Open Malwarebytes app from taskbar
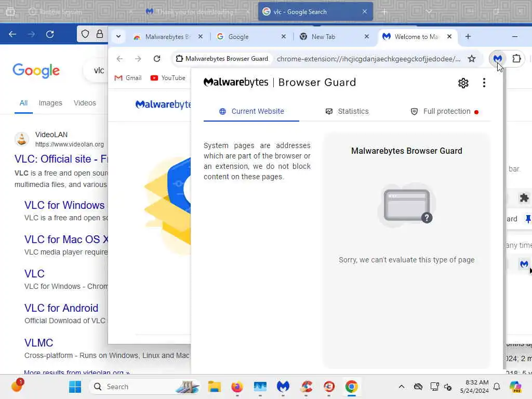Screen dimensions: 532x399 [x=283, y=387]
